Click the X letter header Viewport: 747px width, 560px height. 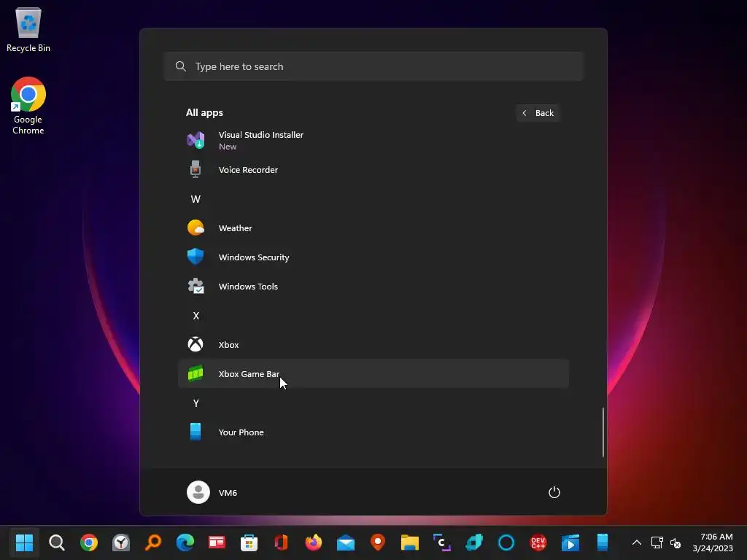pos(196,316)
